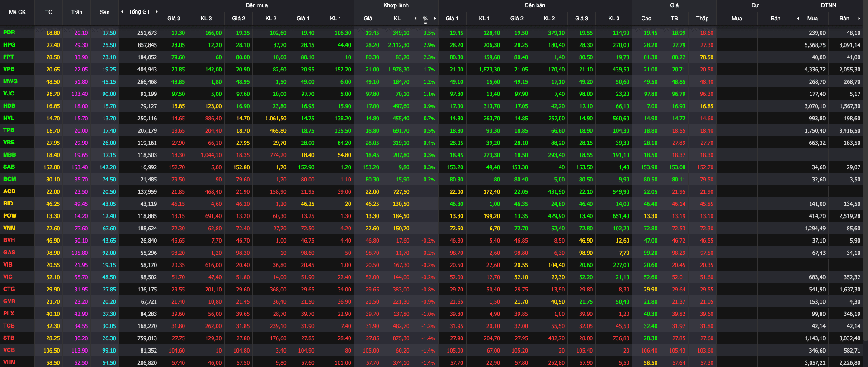
Task: Open the CTG stock symbol
Action: click(x=9, y=289)
